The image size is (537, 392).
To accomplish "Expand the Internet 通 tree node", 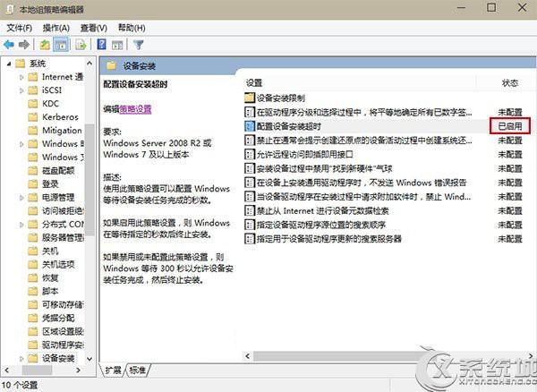I will (21, 77).
